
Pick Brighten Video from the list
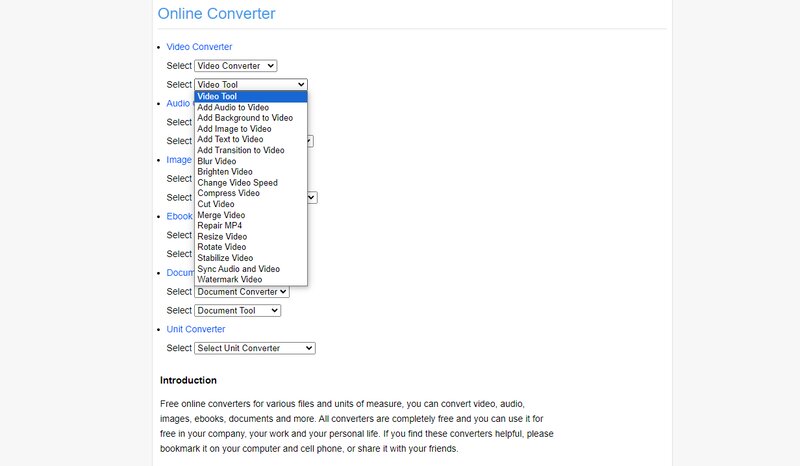pos(251,171)
